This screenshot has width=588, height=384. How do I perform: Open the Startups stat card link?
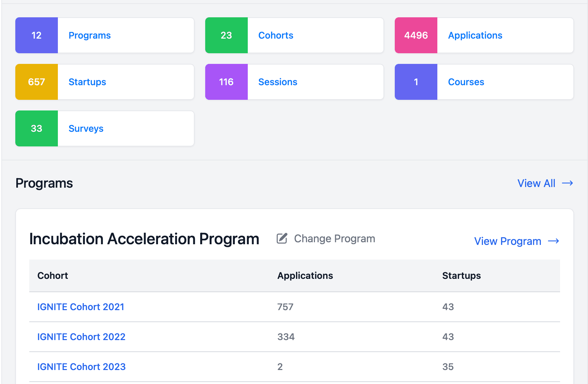click(87, 82)
